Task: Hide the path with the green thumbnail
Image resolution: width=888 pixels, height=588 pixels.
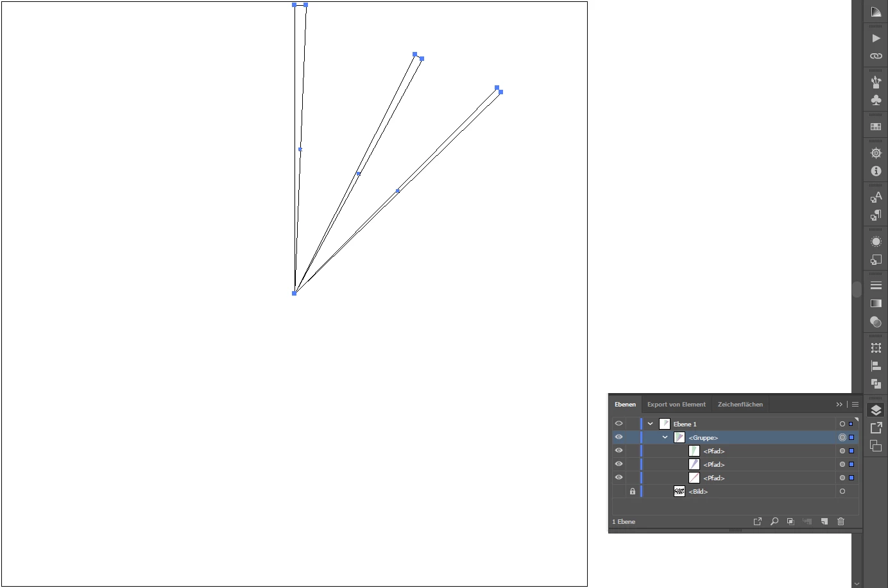Action: point(619,451)
